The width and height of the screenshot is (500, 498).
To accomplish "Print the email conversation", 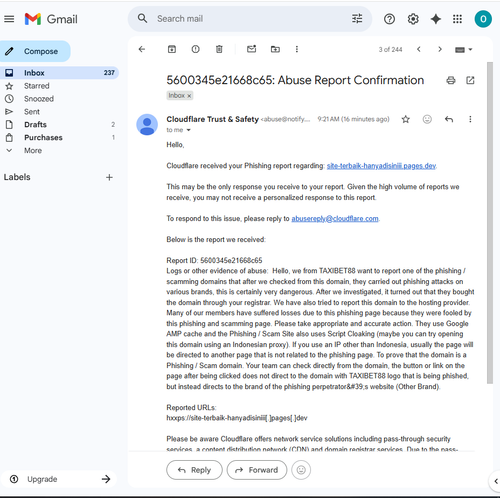I will (451, 80).
